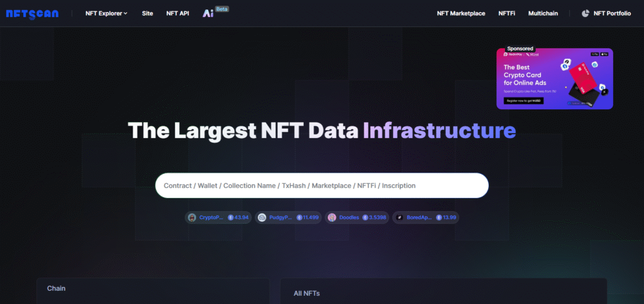Open NFT Portfolio link
644x304 pixels.
(613, 14)
